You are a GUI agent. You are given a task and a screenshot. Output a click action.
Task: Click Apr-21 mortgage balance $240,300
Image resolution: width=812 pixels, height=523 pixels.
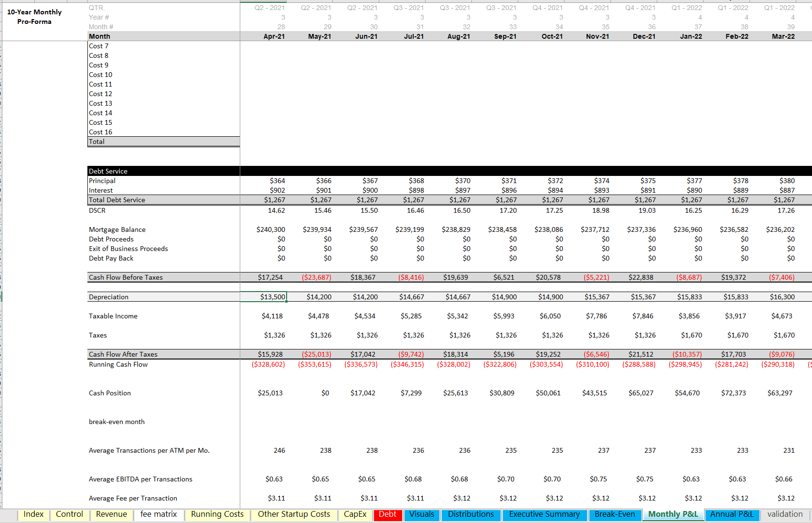click(270, 229)
